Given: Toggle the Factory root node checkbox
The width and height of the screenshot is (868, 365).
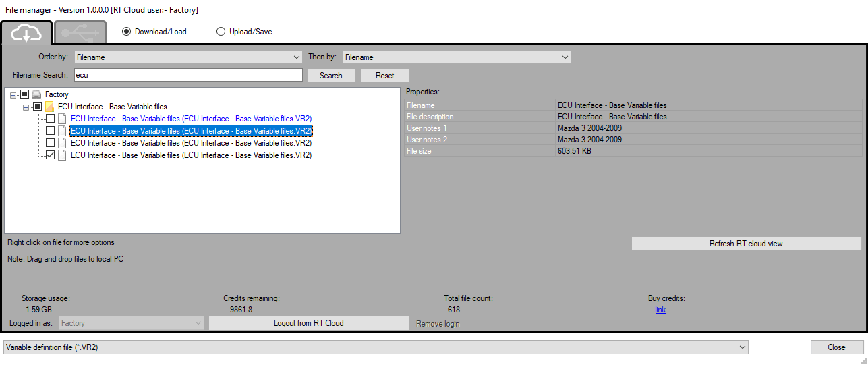Looking at the screenshot, I should 25,94.
